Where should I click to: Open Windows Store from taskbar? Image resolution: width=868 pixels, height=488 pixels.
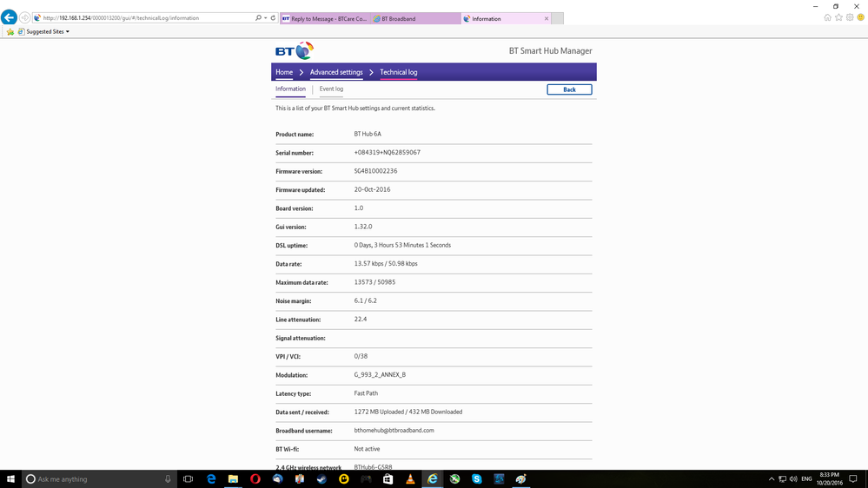[388, 479]
